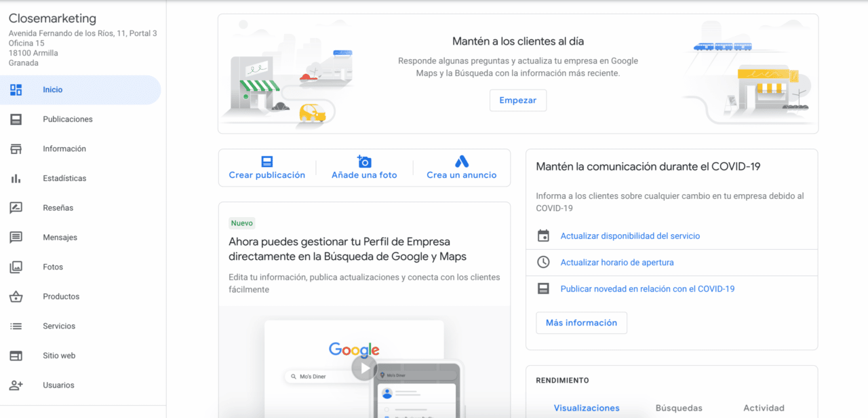Image resolution: width=868 pixels, height=418 pixels.
Task: Open the Publicaciones section from the sidebar
Action: tap(16, 119)
